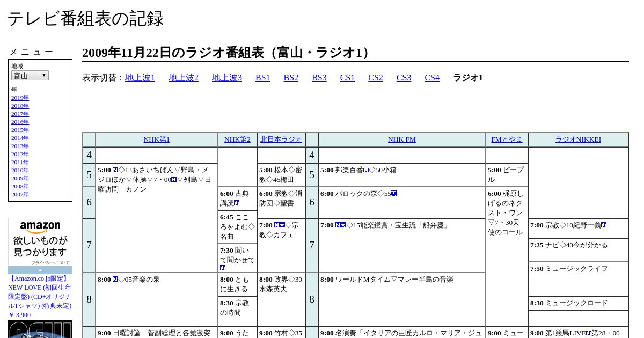This screenshot has width=644, height=338.
Task: Switch to the CS3 listing
Action: tap(404, 78)
